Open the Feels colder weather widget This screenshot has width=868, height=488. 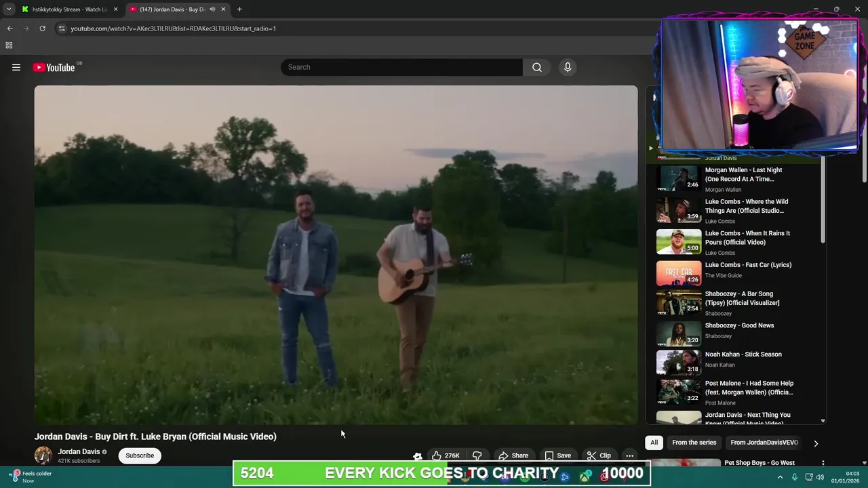[31, 476]
